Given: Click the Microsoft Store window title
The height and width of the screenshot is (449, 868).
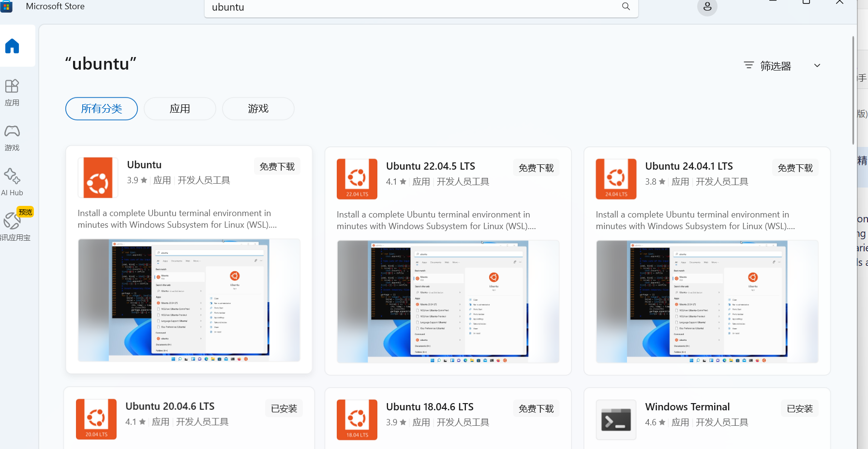Looking at the screenshot, I should (x=55, y=6).
